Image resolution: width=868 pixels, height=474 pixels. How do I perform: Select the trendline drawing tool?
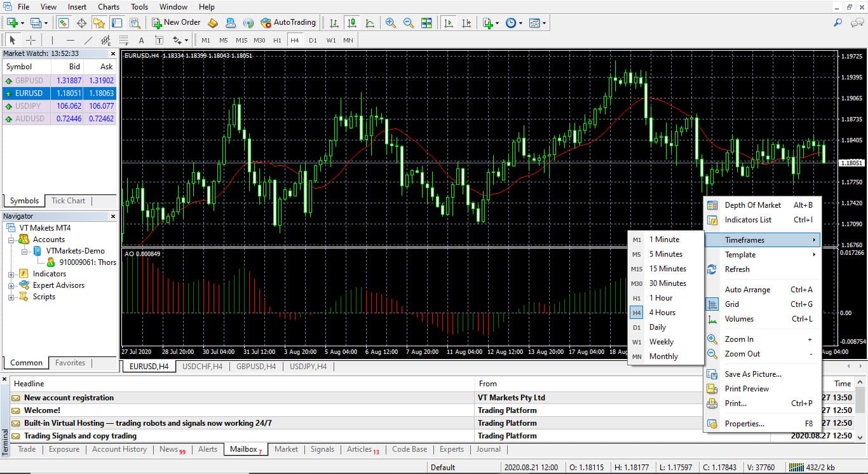click(88, 41)
